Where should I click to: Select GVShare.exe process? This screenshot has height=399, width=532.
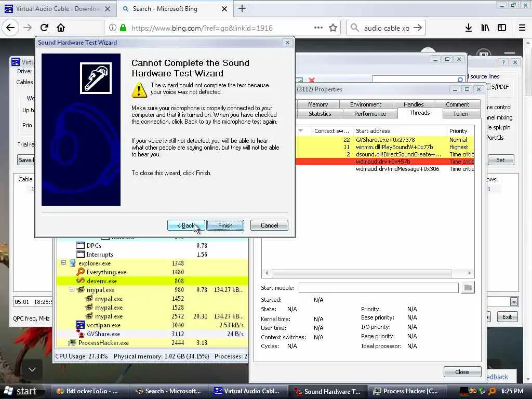[152, 334]
